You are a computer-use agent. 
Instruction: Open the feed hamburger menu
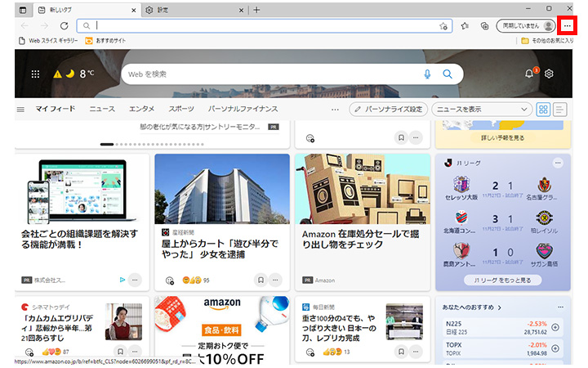[x=20, y=110]
